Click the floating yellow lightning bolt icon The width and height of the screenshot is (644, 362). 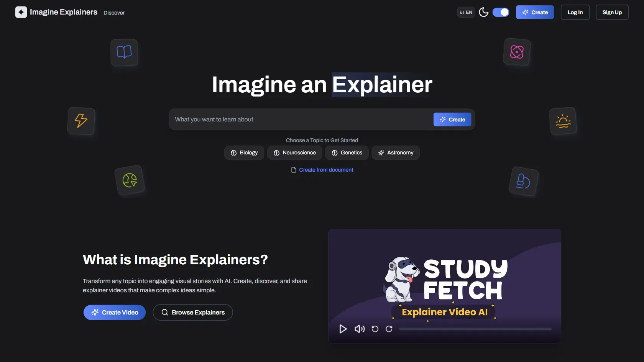[x=81, y=121]
